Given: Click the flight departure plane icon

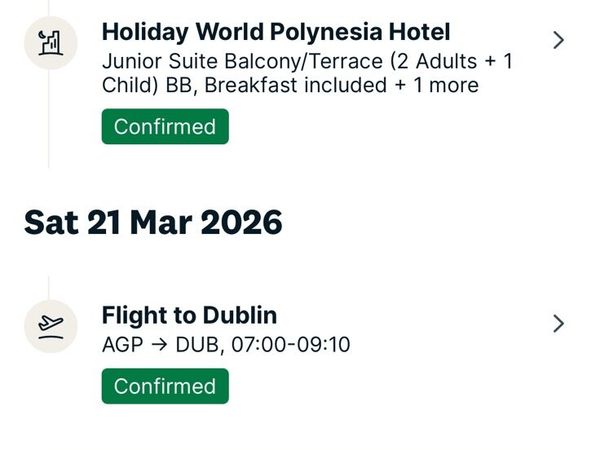Looking at the screenshot, I should (x=49, y=325).
